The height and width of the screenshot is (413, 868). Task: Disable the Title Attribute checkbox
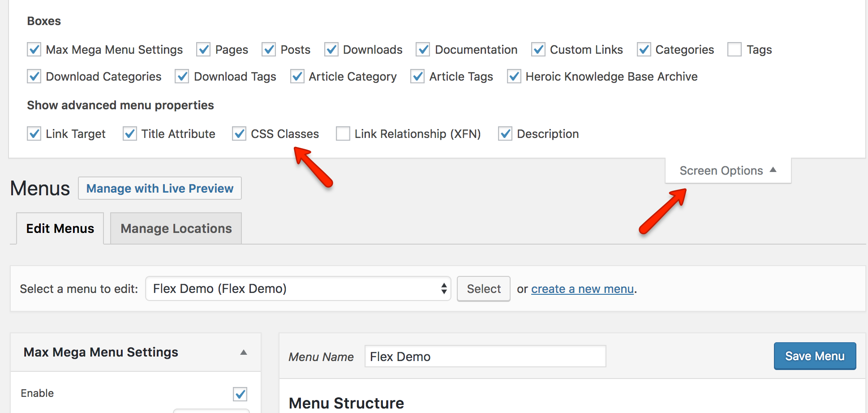point(130,133)
